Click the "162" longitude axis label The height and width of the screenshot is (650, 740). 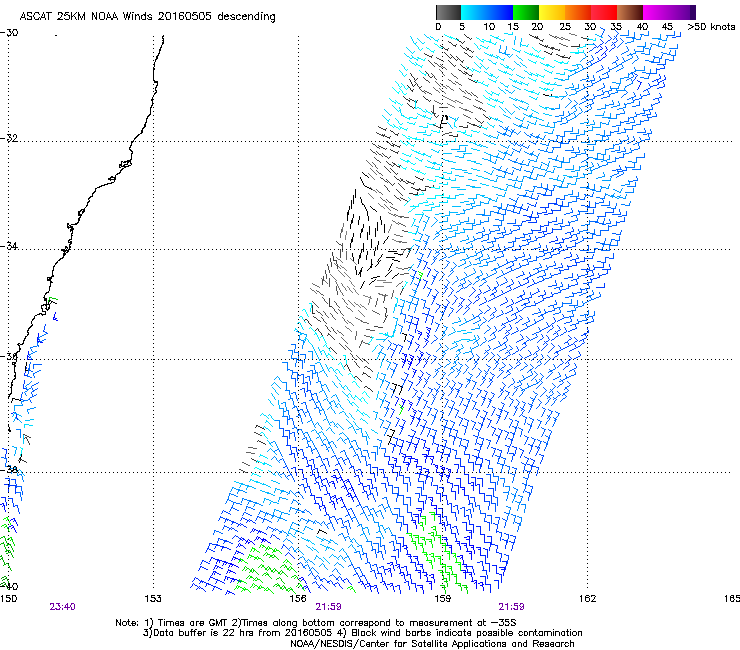(x=587, y=598)
